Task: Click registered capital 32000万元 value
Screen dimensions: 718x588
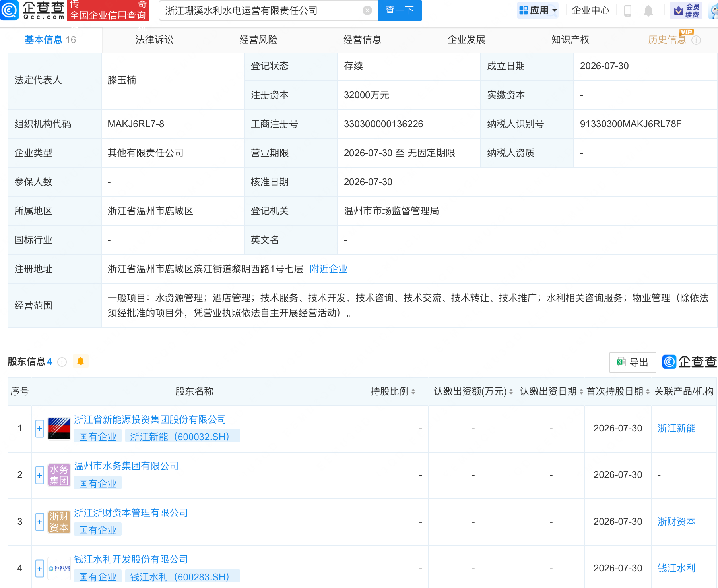Action: tap(366, 95)
